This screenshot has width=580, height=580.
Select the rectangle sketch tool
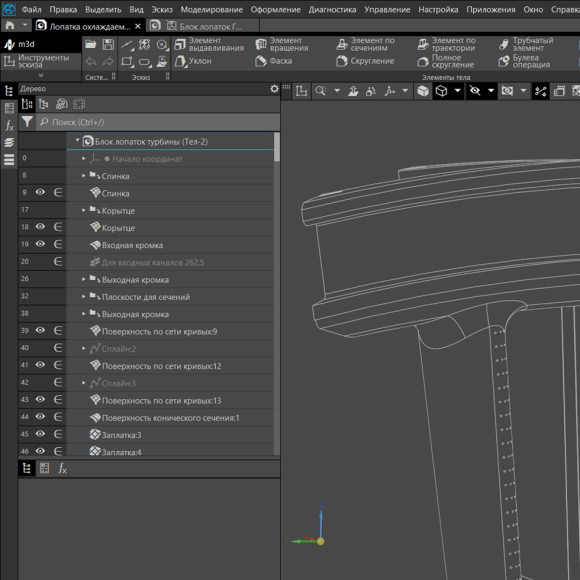pyautogui.click(x=127, y=62)
